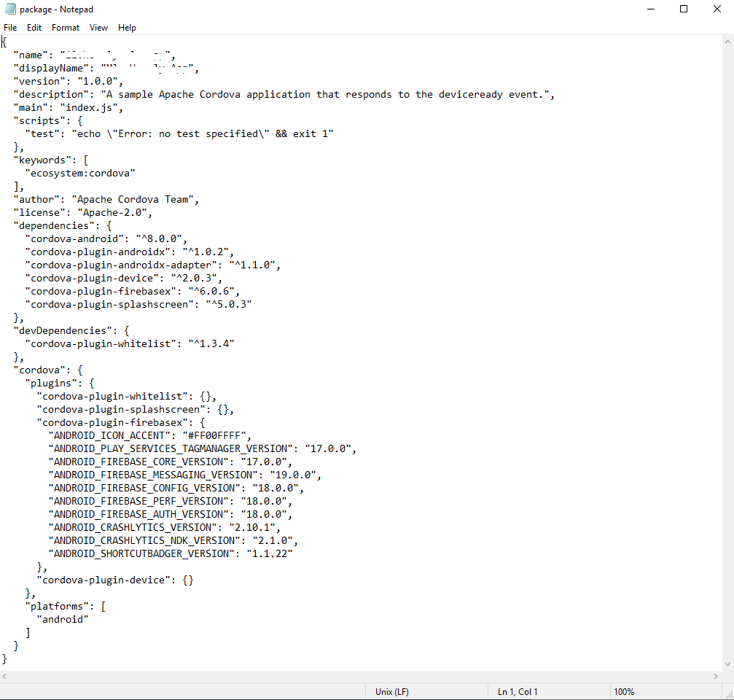
Task: Click the Ln 1, Col 1 status field
Action: click(x=517, y=691)
